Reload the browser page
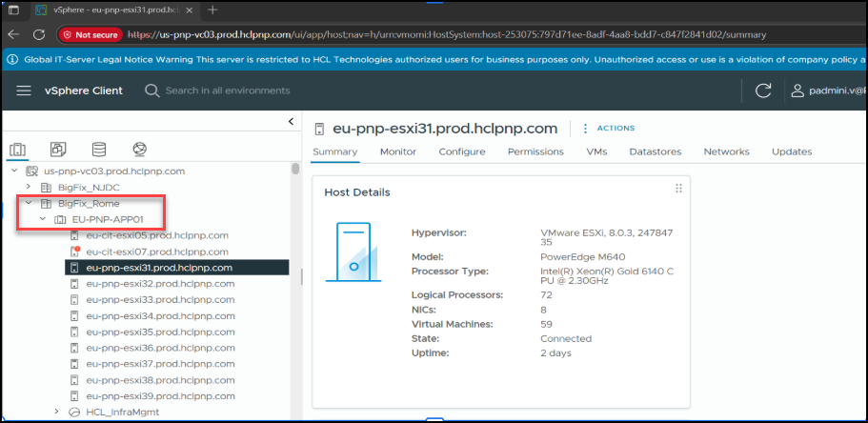Viewport: 868px width, 423px height. [x=39, y=34]
